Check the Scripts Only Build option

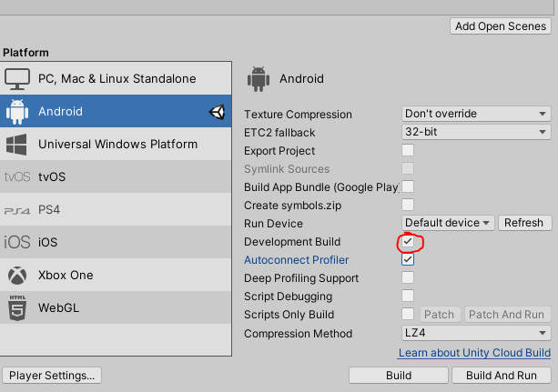(408, 314)
